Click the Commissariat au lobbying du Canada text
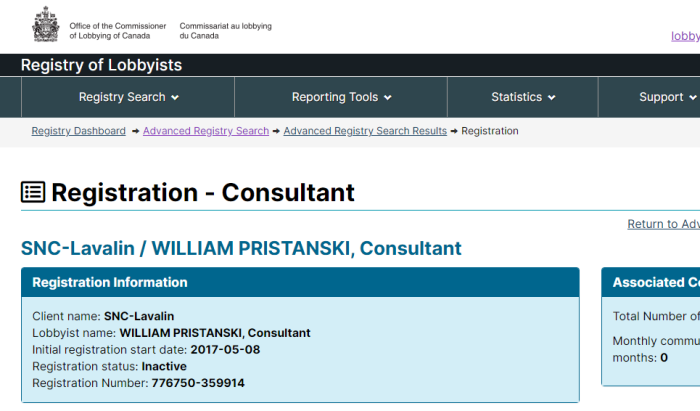This screenshot has height=411, width=700. (225, 31)
